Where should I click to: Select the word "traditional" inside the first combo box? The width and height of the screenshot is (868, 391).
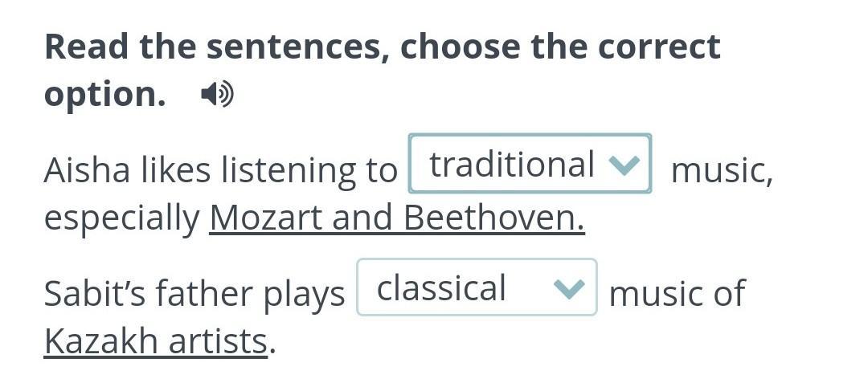[x=512, y=165]
